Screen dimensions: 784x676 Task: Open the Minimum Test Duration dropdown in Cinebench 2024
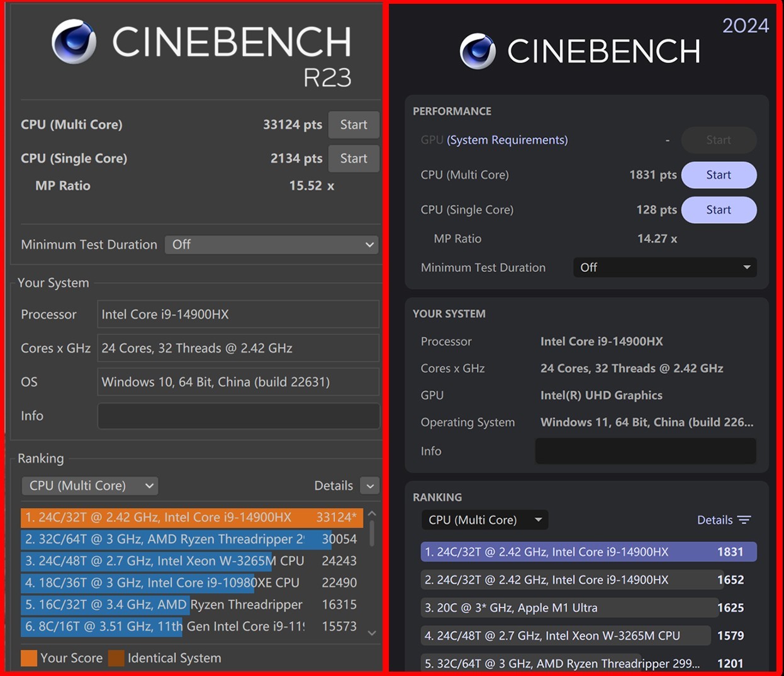[664, 268]
